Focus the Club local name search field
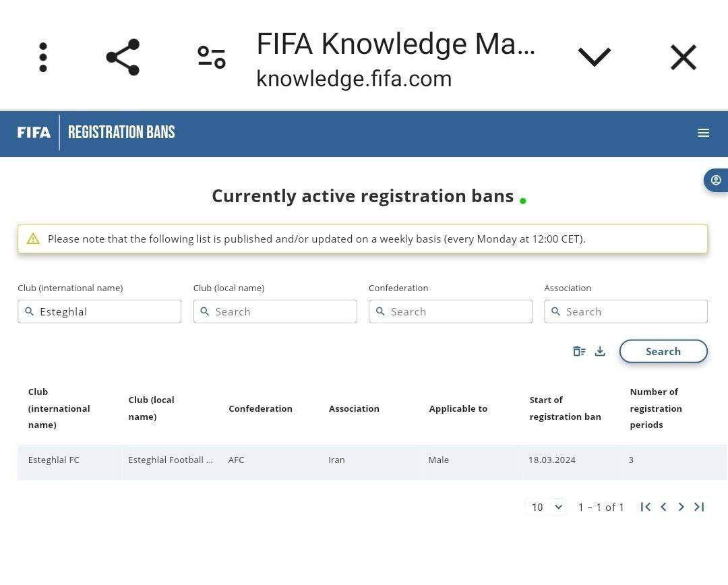This screenshot has width=728, height=585. tap(275, 311)
